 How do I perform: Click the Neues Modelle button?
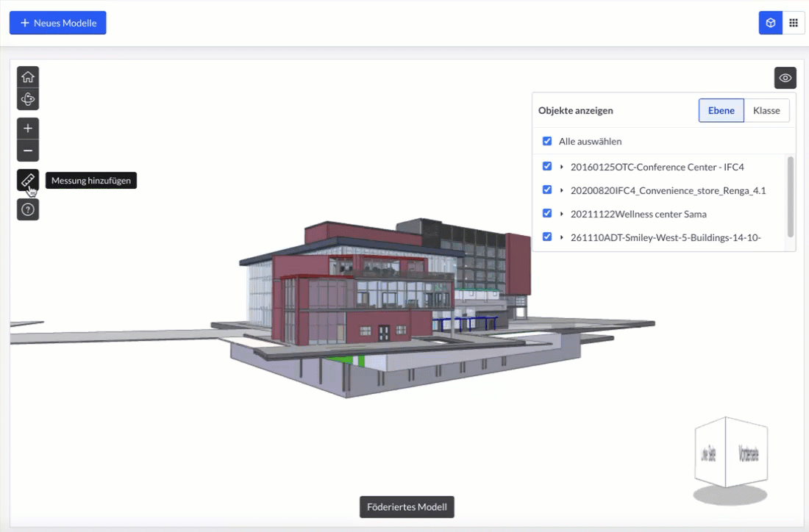(x=58, y=23)
